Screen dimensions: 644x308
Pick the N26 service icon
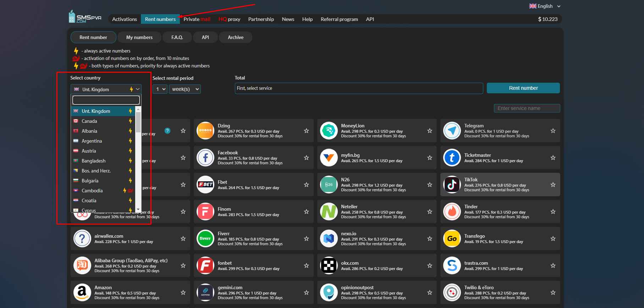tap(329, 185)
